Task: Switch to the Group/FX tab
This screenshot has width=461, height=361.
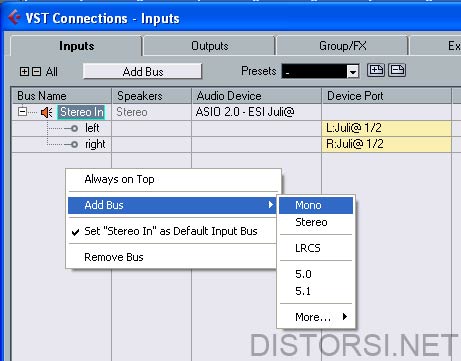Action: pyautogui.click(x=343, y=46)
